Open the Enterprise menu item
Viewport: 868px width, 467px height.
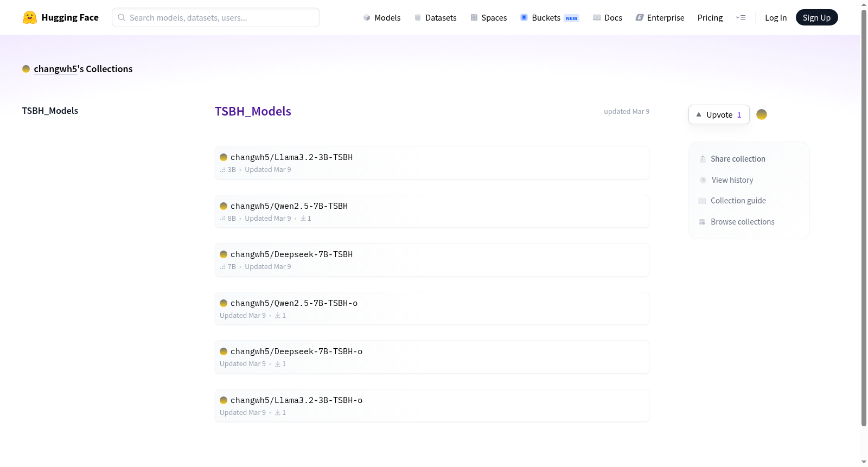660,17
